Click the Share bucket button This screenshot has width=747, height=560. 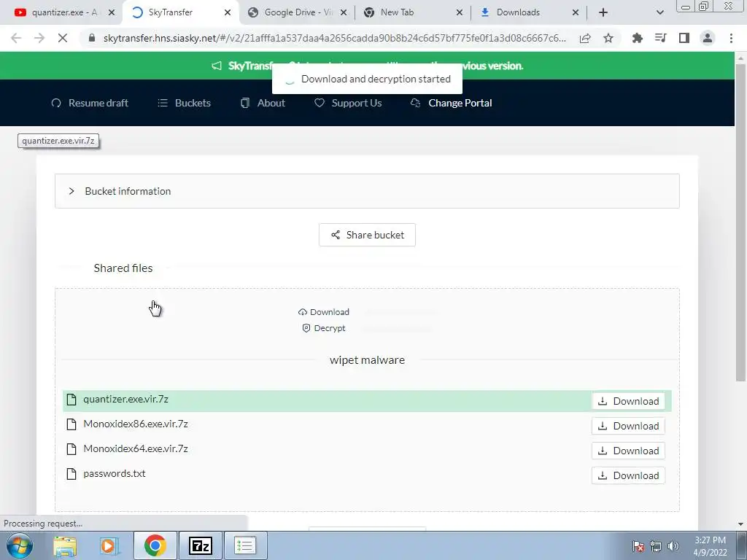367,235
